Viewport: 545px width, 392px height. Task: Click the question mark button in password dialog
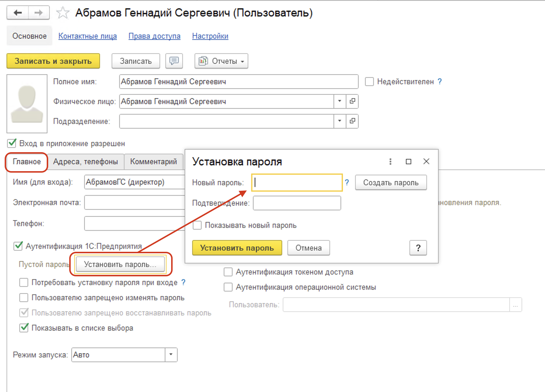tap(418, 248)
